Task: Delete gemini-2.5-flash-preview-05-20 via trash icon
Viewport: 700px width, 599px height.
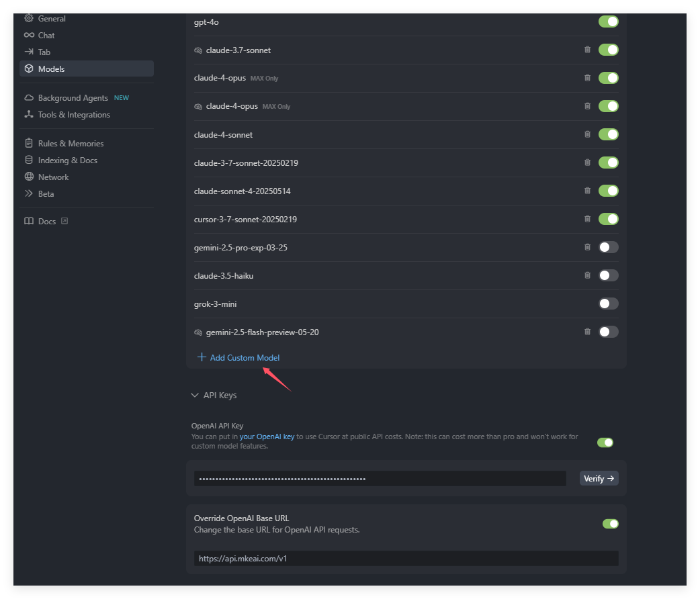Action: pyautogui.click(x=588, y=332)
